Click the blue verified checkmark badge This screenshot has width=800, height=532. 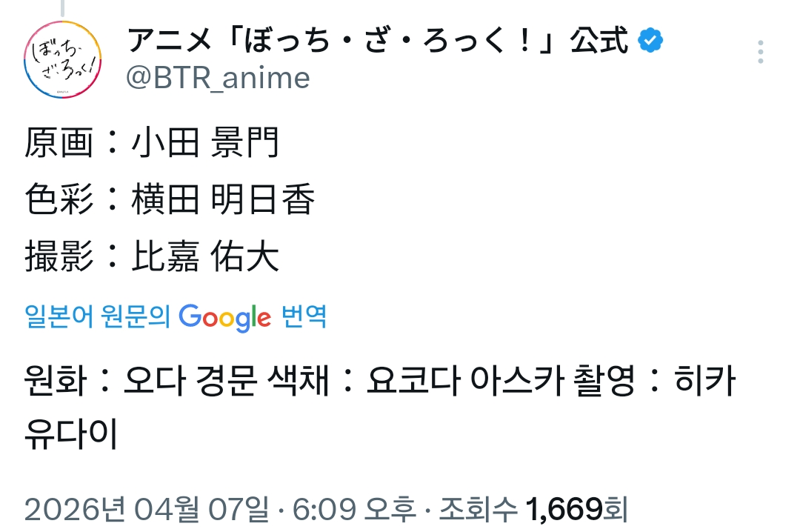click(x=650, y=40)
